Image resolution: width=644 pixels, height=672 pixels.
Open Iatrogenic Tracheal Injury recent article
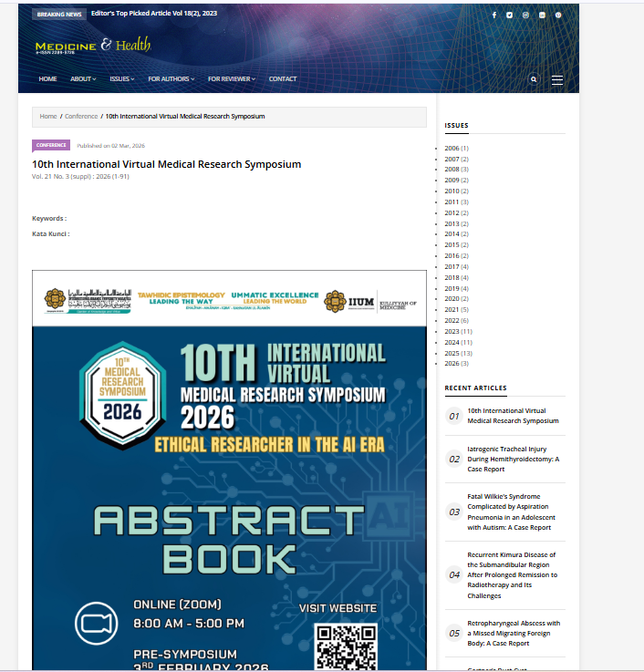513,459
